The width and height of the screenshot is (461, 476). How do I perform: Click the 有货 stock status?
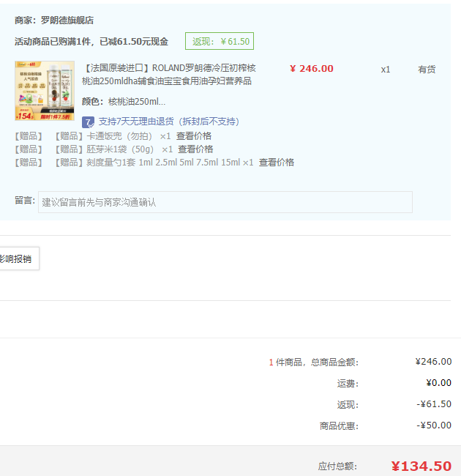point(427,70)
